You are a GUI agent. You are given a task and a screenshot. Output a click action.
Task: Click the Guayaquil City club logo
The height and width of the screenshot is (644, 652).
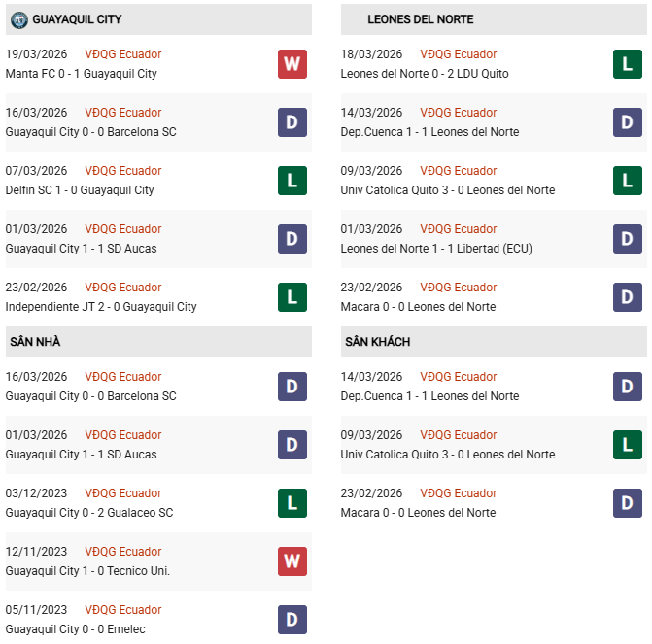tap(18, 19)
